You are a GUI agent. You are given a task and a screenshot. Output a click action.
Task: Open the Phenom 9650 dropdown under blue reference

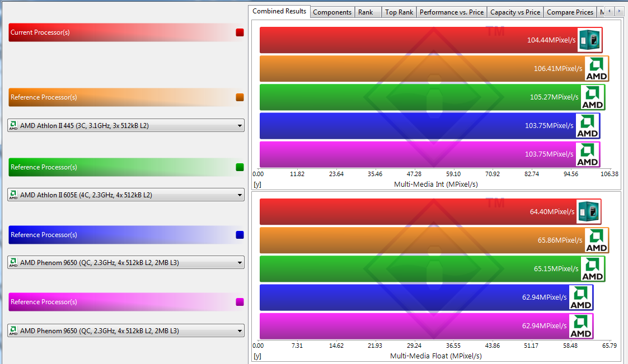click(x=126, y=262)
